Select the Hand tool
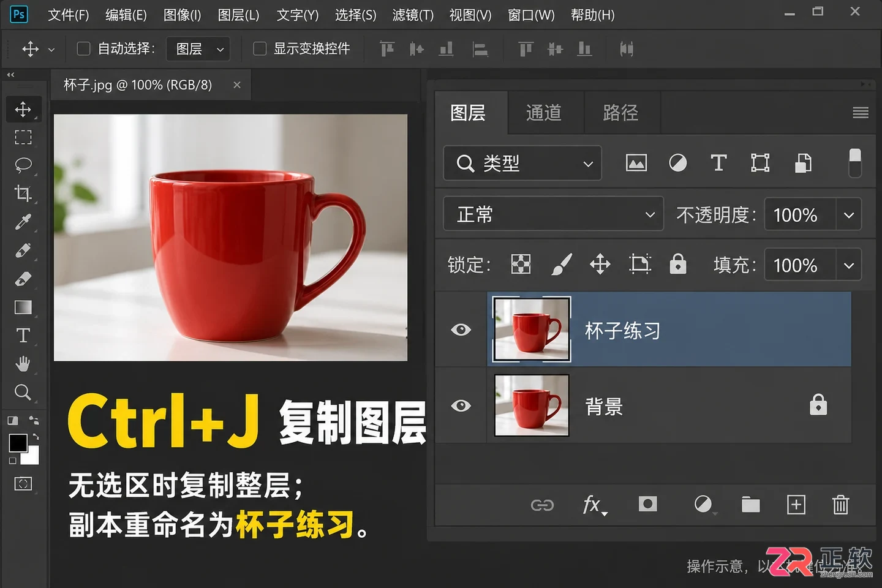Viewport: 882px width, 588px height. pos(23,364)
